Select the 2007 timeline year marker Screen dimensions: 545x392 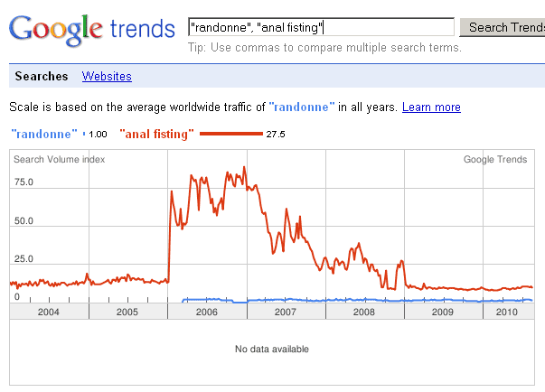(x=286, y=312)
